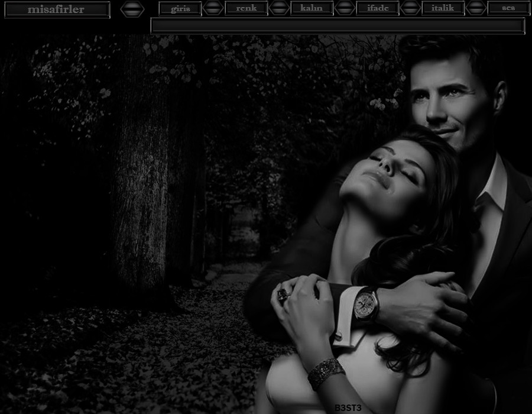Toggle kalın bold text formatting
This screenshot has width=532, height=414.
tap(312, 8)
